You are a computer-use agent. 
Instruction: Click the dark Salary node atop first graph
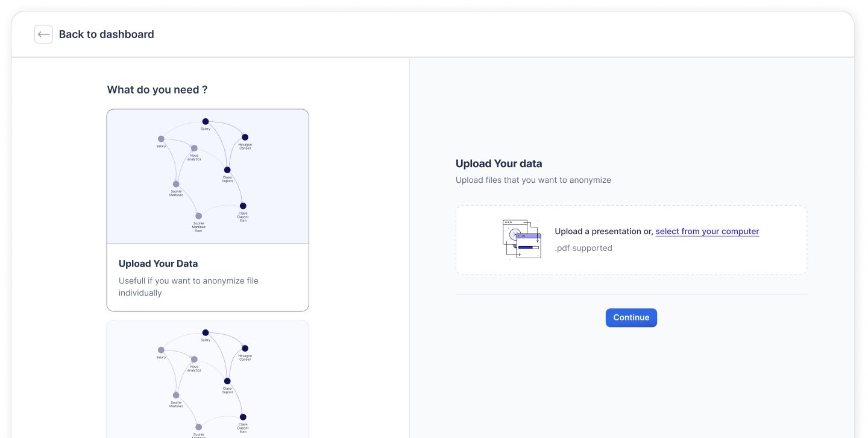click(206, 121)
